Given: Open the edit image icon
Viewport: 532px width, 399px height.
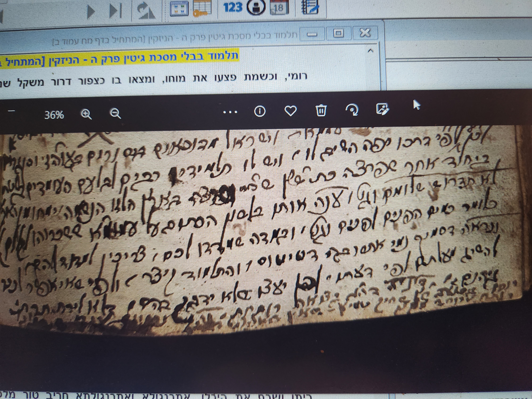Looking at the screenshot, I should (x=382, y=109).
